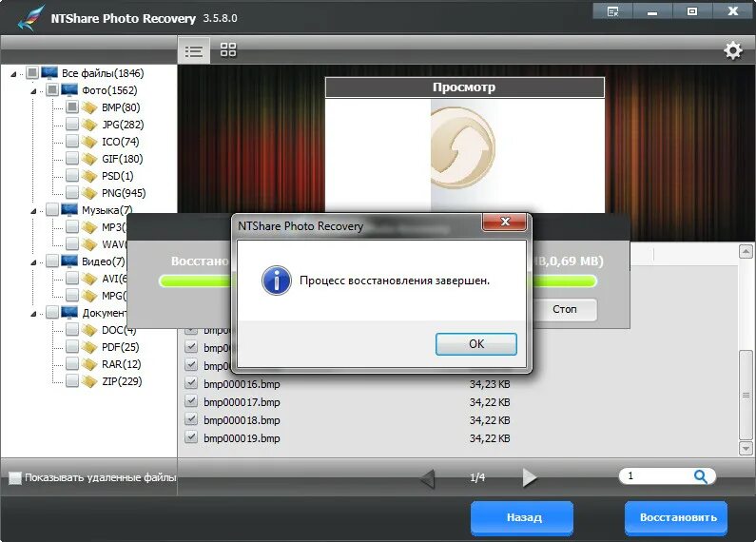Viewport: 756px width, 542px height.
Task: Click the BMP folder icon
Action: click(x=89, y=107)
